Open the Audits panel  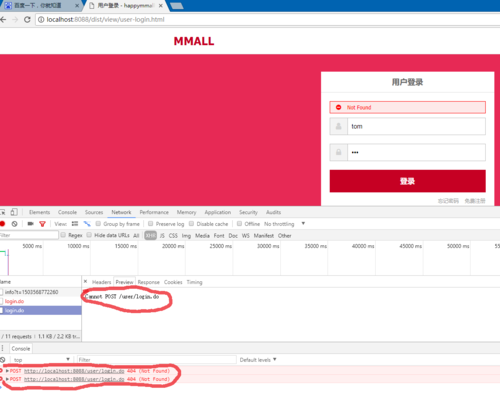(x=273, y=212)
